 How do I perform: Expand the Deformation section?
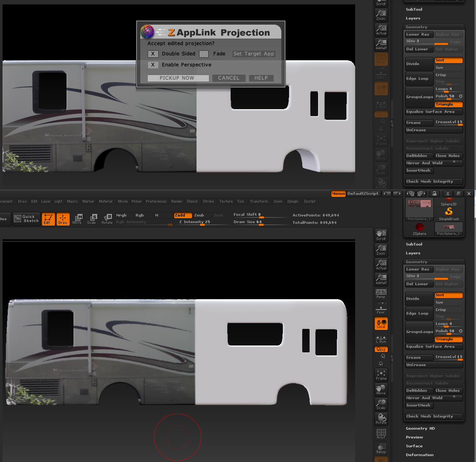[419, 455]
